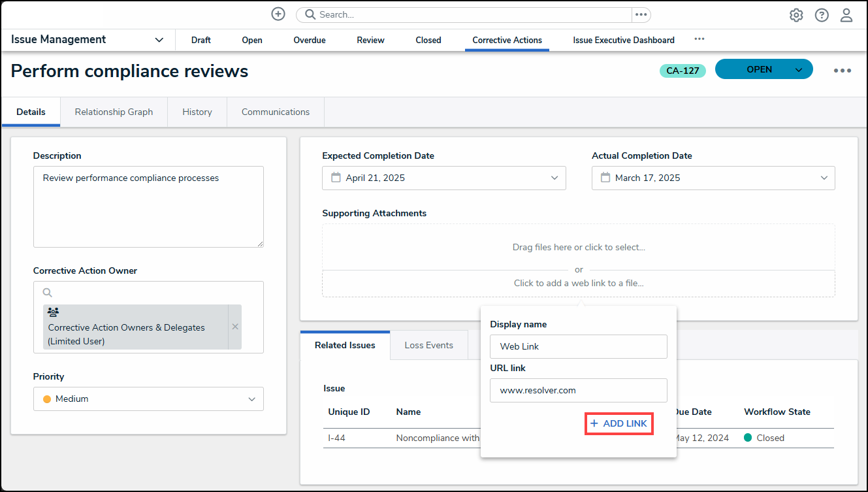868x492 pixels.
Task: Open the user profile icon
Action: [x=846, y=15]
